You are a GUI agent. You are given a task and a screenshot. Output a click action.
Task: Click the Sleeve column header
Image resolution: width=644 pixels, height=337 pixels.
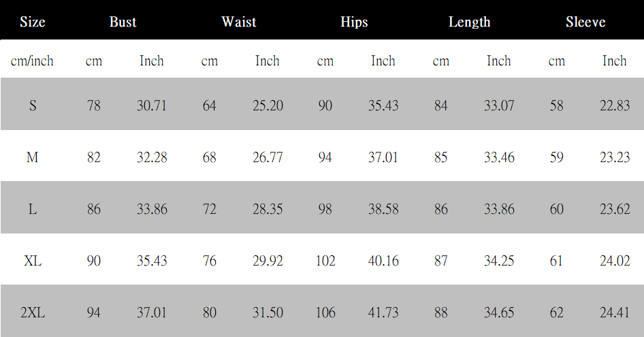585,22
